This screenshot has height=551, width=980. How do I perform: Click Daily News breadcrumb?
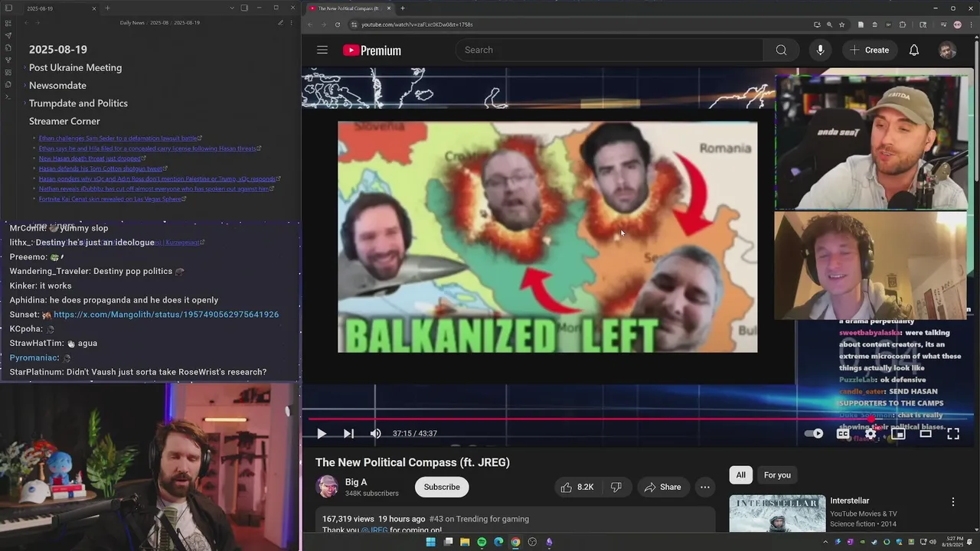(132, 23)
